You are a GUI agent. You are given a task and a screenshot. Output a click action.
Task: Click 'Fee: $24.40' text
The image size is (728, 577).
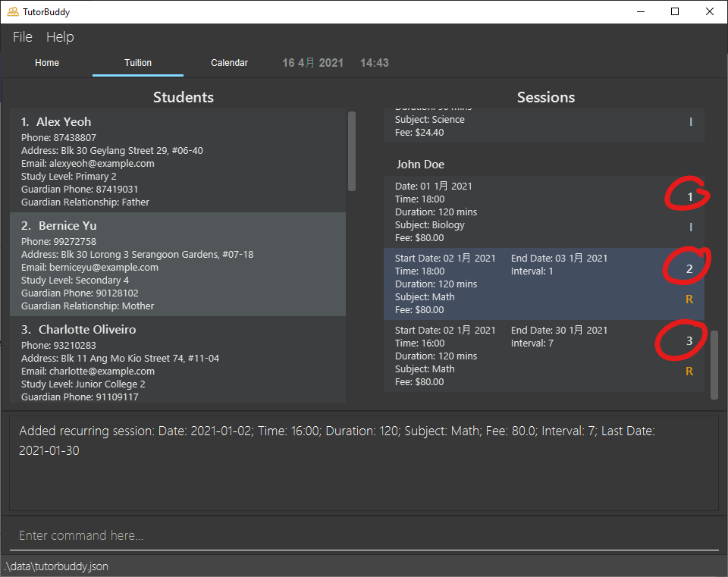pyautogui.click(x=419, y=132)
